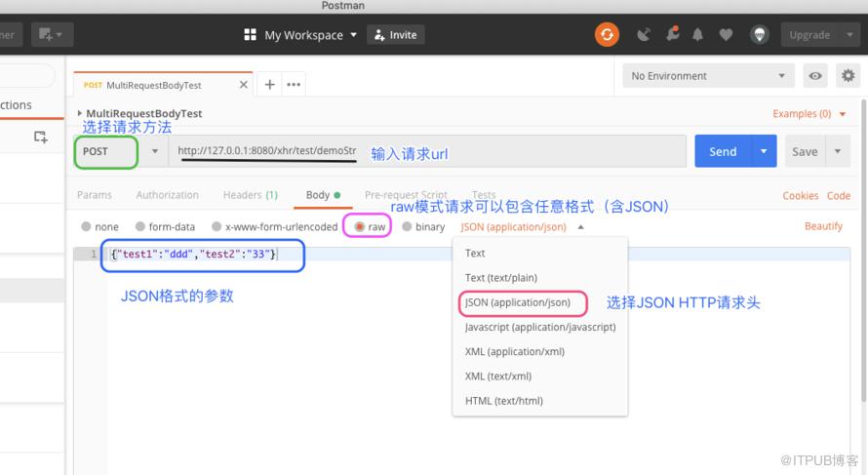Click the Beautify link
Image resolution: width=868 pixels, height=475 pixels.
pos(823,226)
